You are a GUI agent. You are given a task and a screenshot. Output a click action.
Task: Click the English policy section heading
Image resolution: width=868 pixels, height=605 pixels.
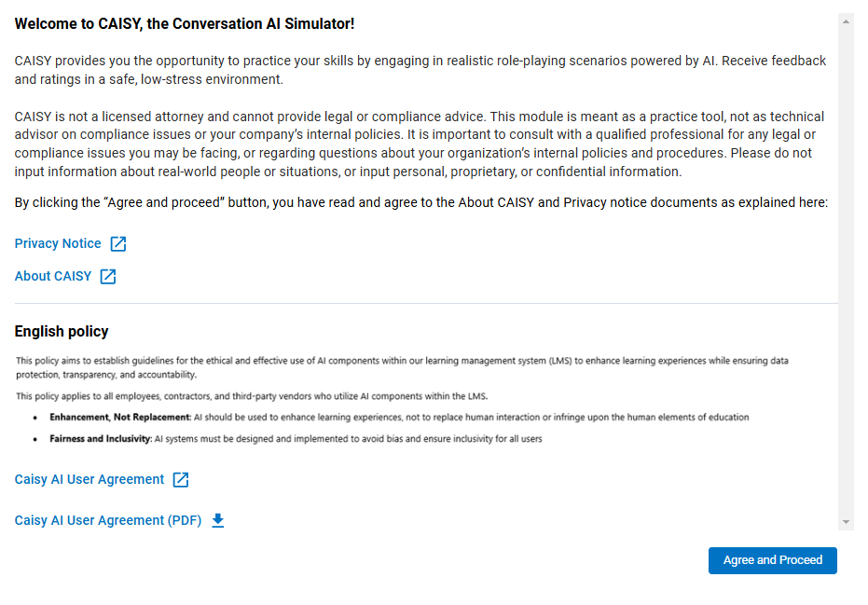coord(60,332)
